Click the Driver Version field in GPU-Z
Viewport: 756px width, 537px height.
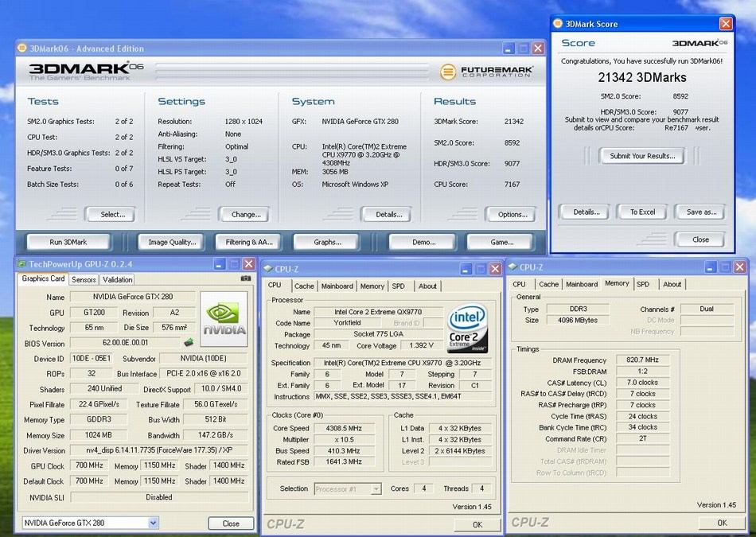[x=158, y=450]
